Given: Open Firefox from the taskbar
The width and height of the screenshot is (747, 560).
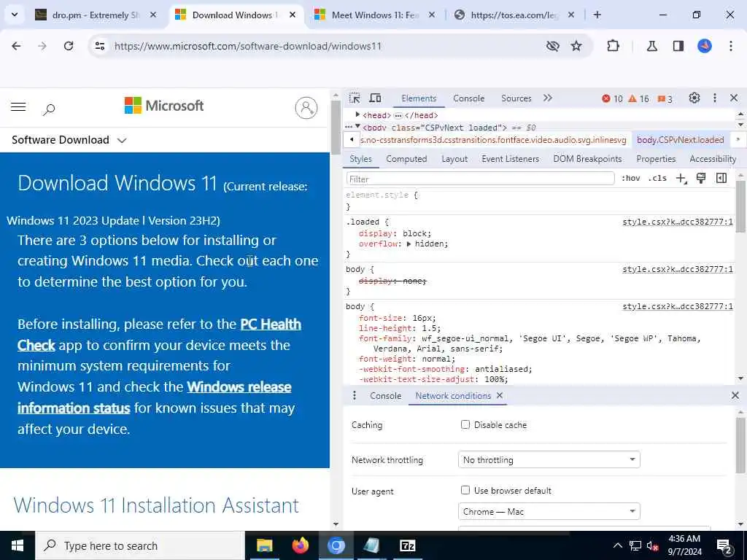Looking at the screenshot, I should point(300,545).
